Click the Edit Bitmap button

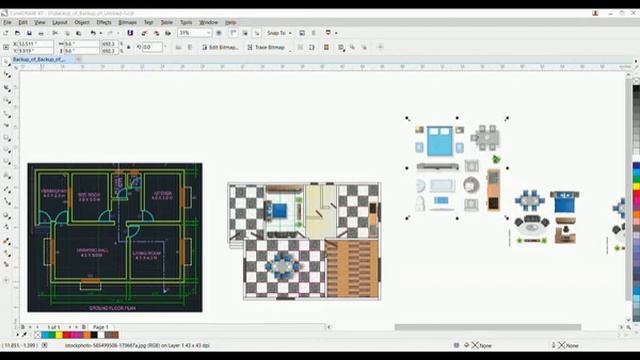pos(220,47)
